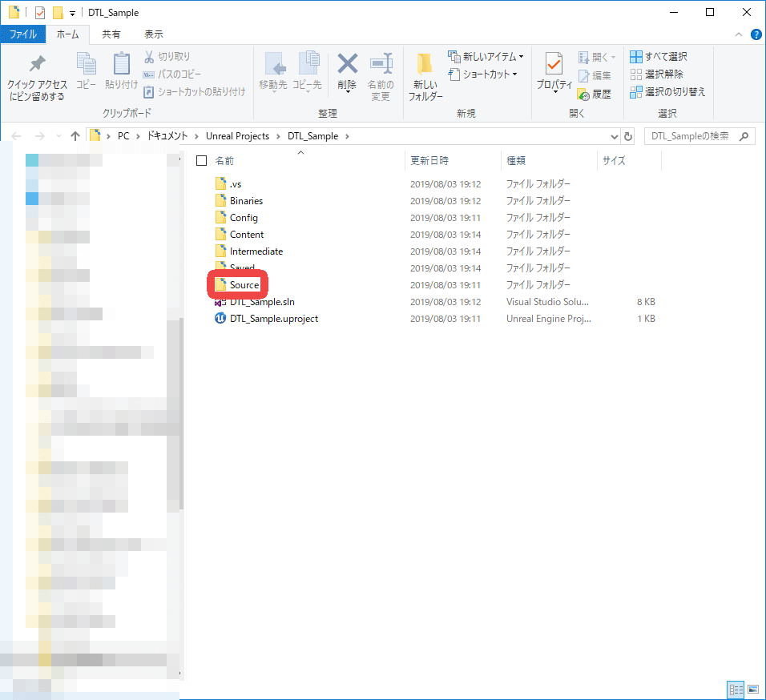Select the DTL_Sample.uproject Unreal file
Image resolution: width=766 pixels, height=700 pixels.
[273, 319]
